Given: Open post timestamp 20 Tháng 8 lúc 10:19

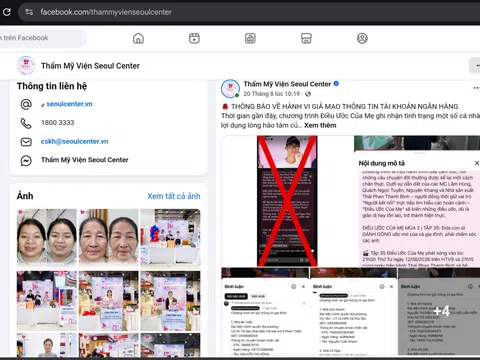Looking at the screenshot, I should [x=272, y=94].
